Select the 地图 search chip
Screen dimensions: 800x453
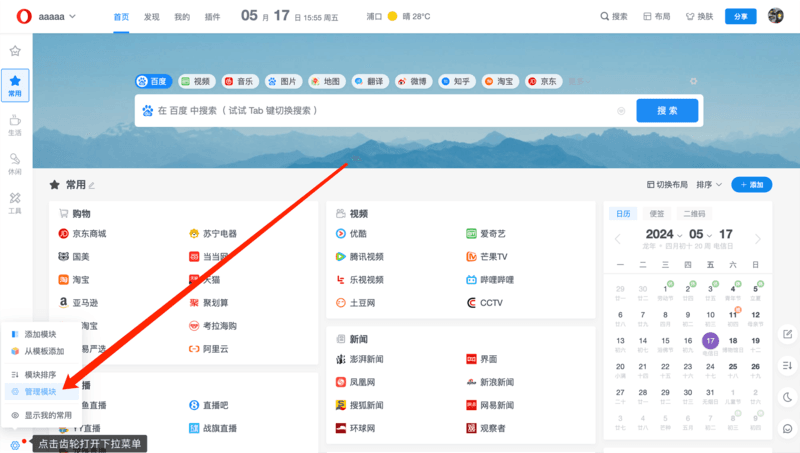tap(327, 81)
